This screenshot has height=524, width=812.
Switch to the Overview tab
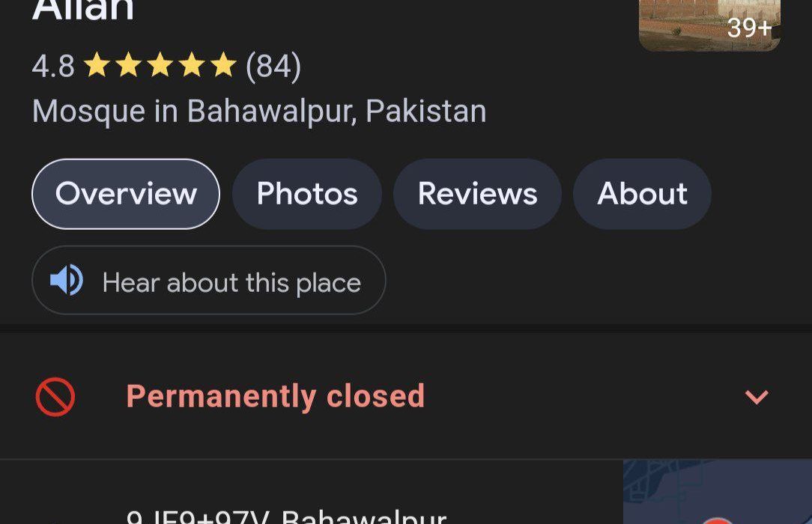click(126, 194)
